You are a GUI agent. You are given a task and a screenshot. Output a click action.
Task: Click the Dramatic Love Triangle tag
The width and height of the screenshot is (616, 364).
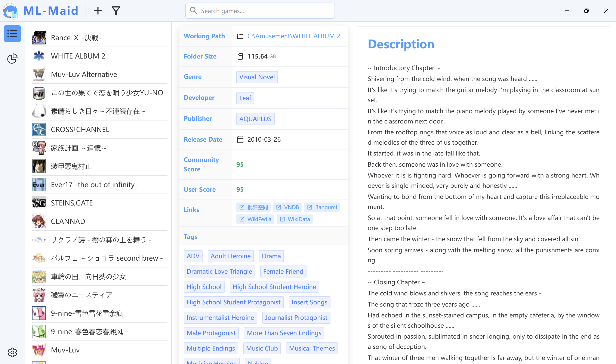pos(219,272)
